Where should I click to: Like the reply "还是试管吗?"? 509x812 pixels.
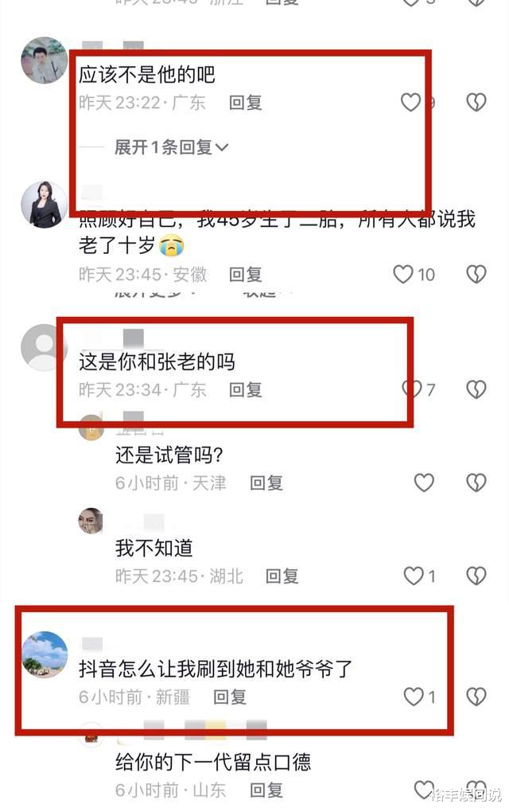tap(424, 482)
